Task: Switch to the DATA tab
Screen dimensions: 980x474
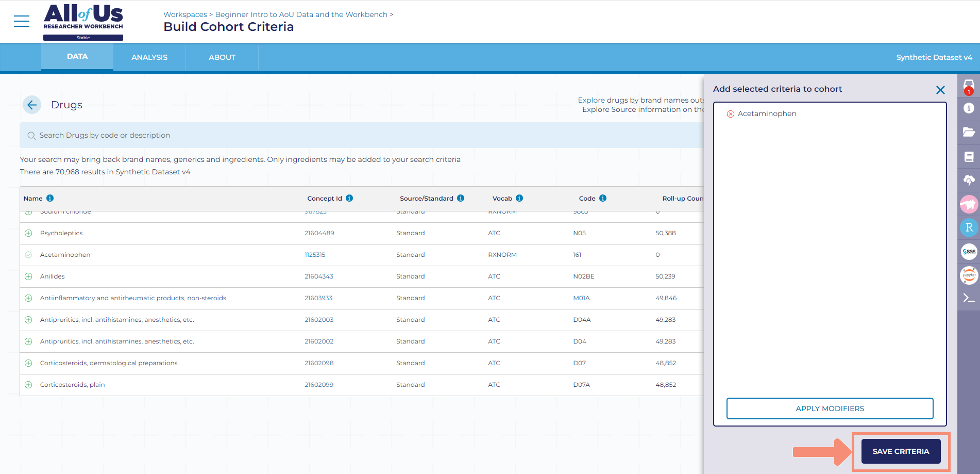Action: tap(77, 57)
